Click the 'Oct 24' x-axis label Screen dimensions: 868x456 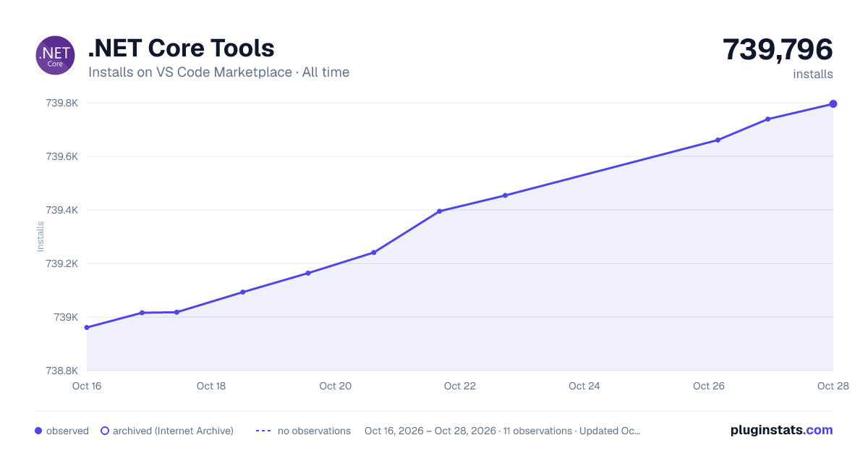[x=584, y=386]
